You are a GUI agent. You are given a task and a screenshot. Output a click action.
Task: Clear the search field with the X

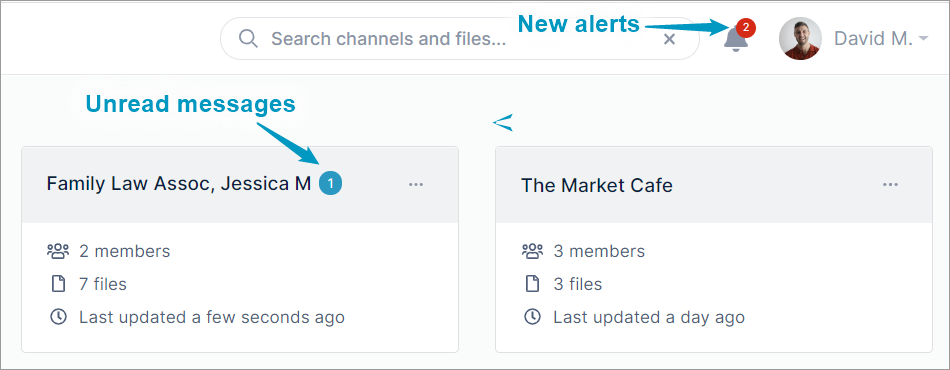669,39
